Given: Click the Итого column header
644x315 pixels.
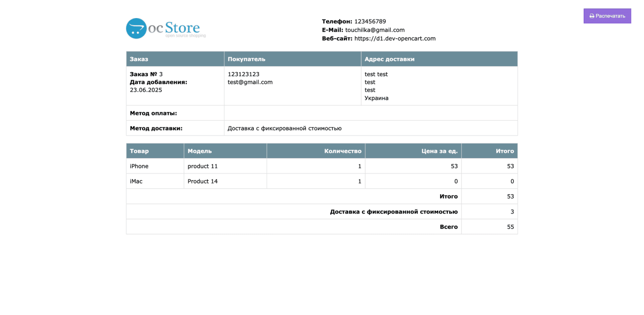Looking at the screenshot, I should (489, 151).
